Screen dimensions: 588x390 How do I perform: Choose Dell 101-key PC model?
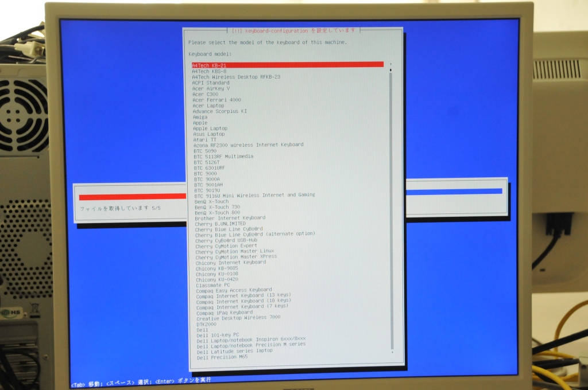[x=218, y=334]
